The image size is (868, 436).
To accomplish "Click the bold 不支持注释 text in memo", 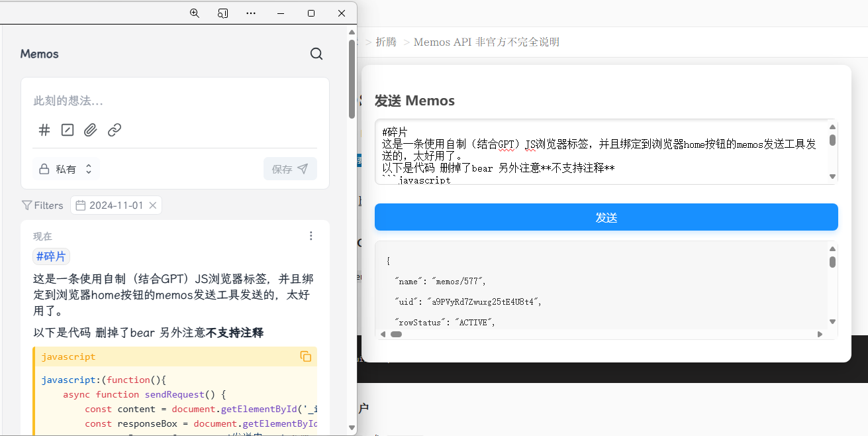I will pyautogui.click(x=235, y=333).
